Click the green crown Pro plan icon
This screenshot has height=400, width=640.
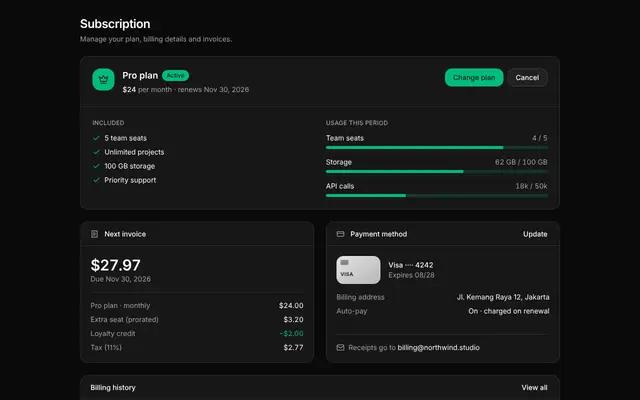point(103,79)
